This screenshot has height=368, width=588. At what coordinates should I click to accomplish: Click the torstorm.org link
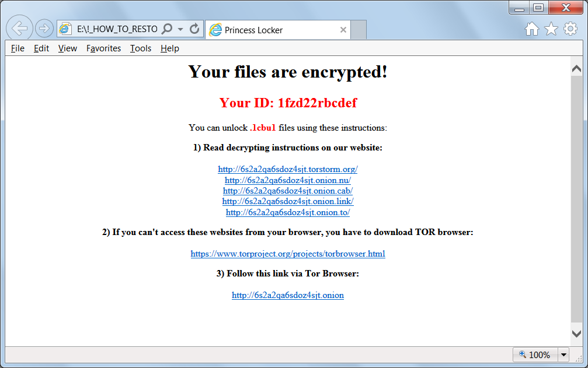(288, 169)
